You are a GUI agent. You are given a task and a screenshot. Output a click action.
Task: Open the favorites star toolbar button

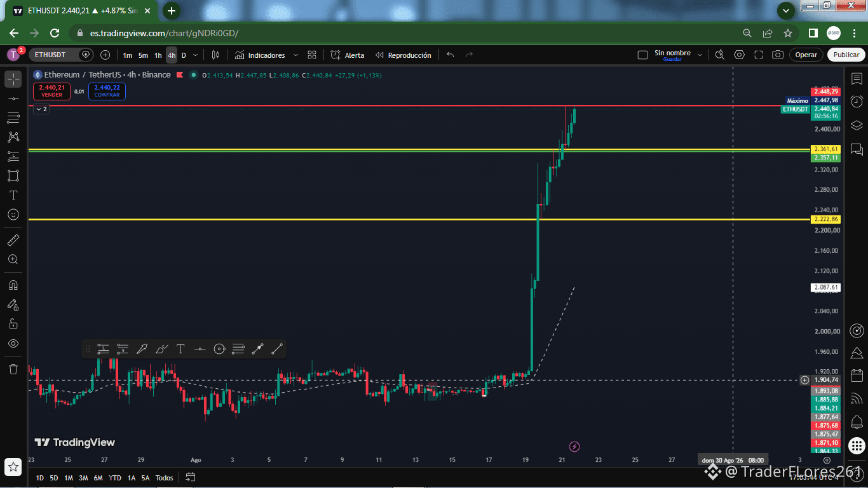tap(13, 467)
